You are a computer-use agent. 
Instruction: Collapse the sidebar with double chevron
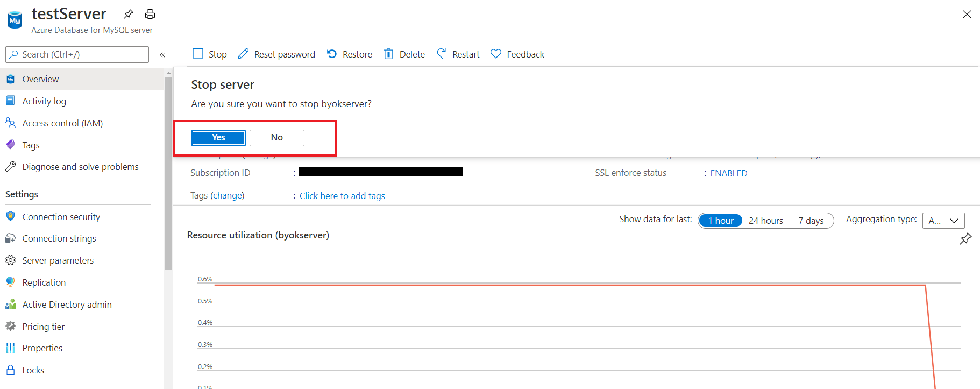[162, 55]
